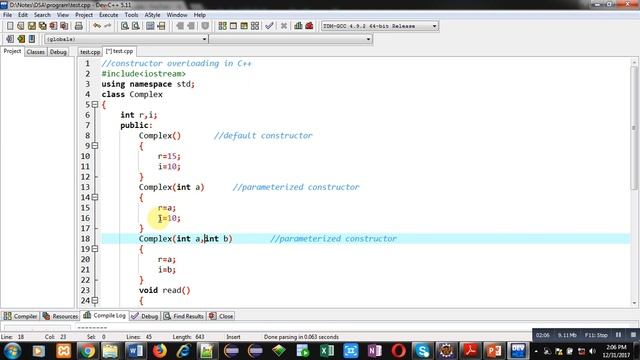
Task: Click the Run program toolbar icon
Action: click(x=233, y=26)
